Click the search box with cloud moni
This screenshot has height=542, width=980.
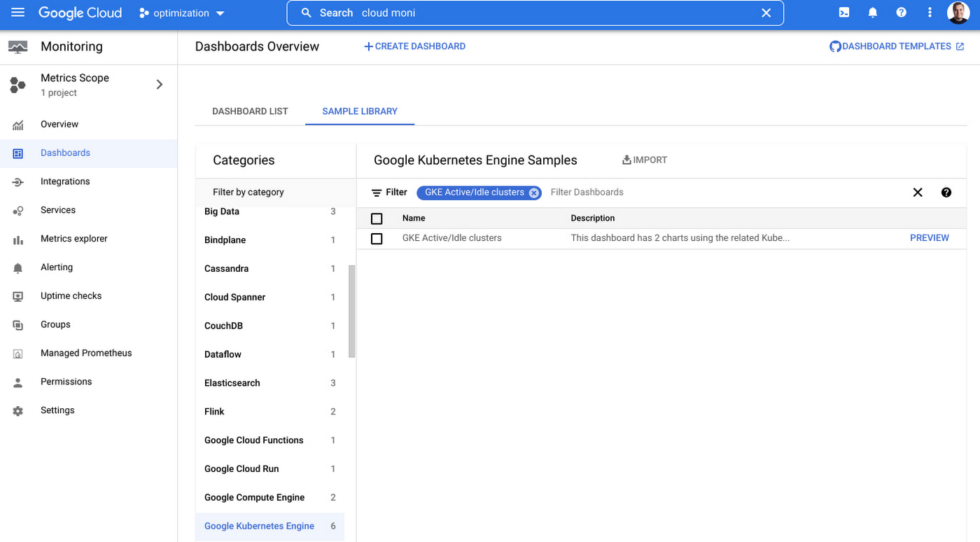(535, 13)
